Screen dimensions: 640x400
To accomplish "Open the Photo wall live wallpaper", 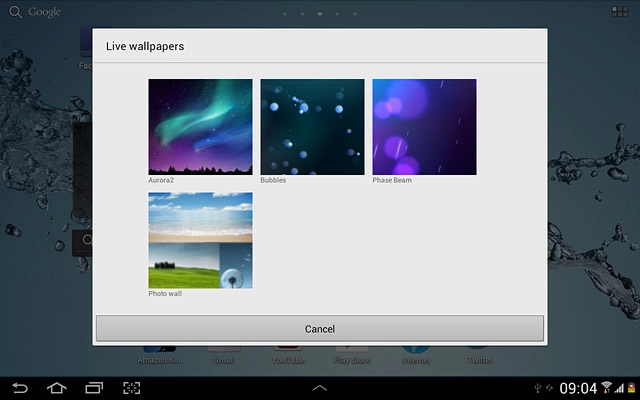I will tap(200, 240).
